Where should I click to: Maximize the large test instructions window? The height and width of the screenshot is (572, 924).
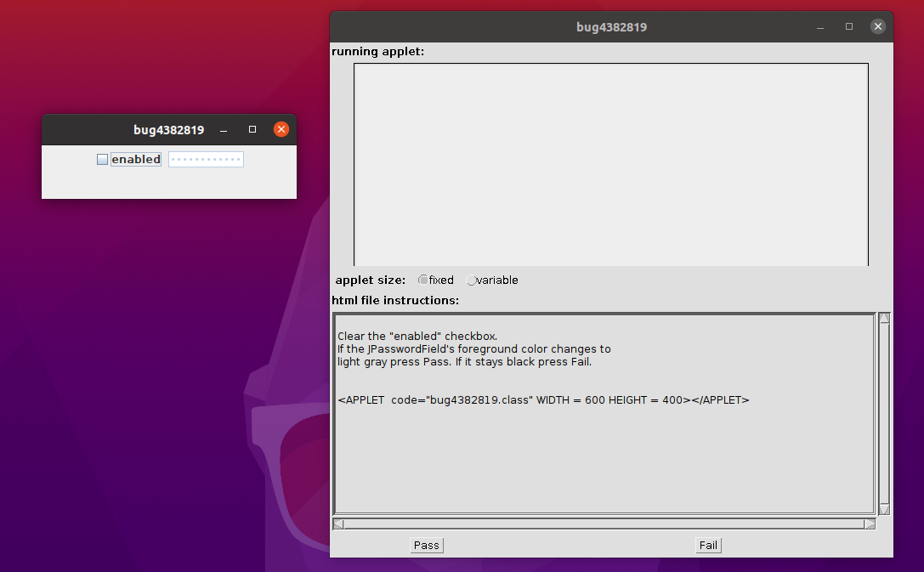(849, 27)
